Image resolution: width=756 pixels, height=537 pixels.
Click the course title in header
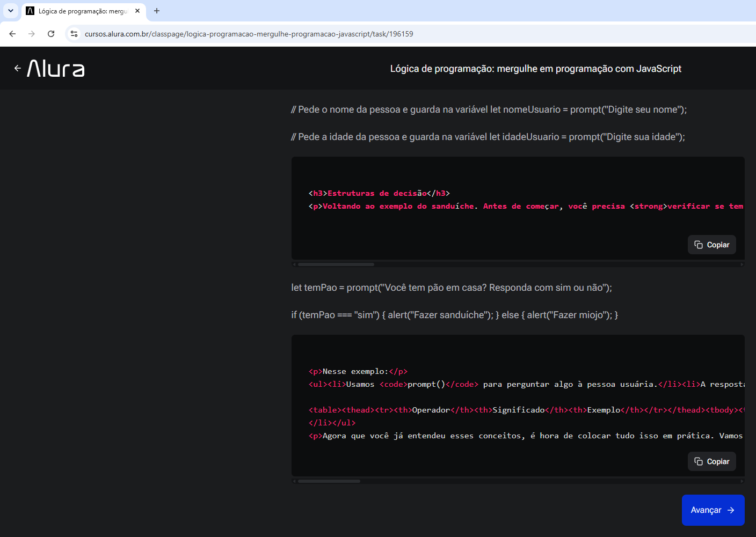click(535, 69)
